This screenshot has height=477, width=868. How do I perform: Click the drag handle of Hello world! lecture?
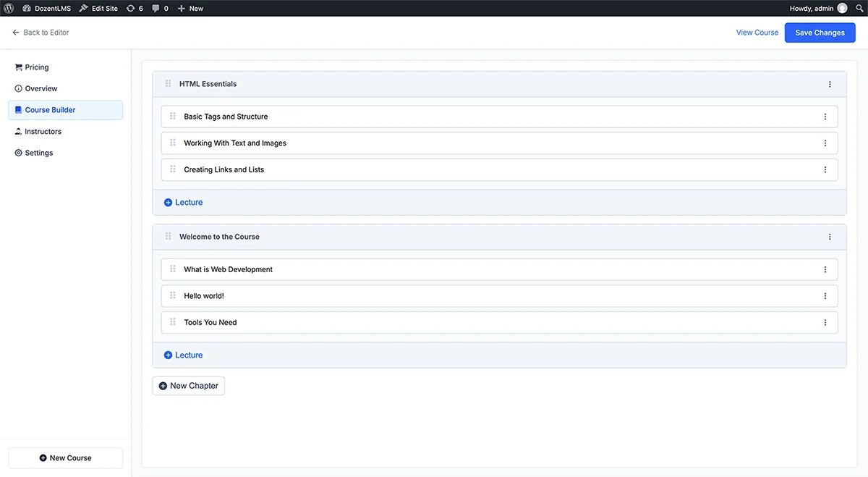coord(173,296)
